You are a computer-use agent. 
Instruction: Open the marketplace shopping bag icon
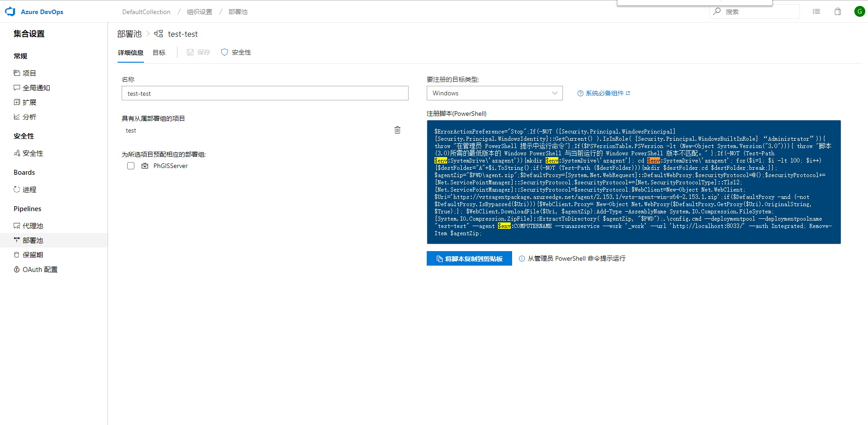click(838, 11)
